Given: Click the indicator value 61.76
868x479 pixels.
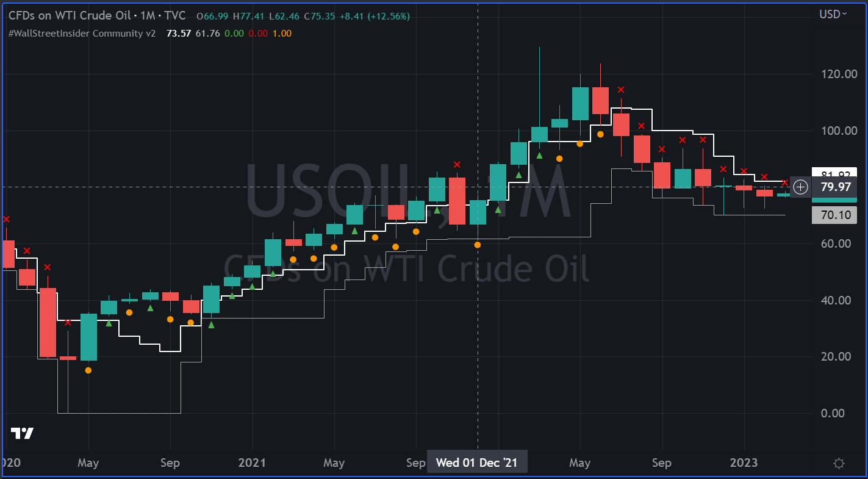Looking at the screenshot, I should click(x=207, y=33).
